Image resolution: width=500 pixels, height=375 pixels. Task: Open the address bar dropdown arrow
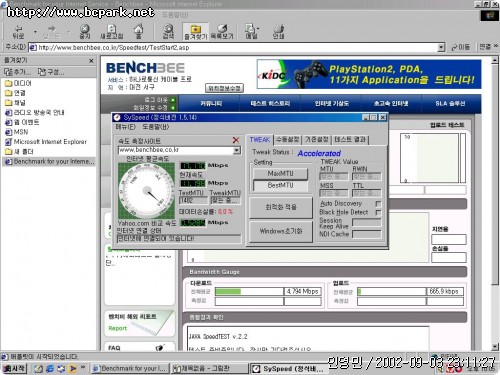441,47
